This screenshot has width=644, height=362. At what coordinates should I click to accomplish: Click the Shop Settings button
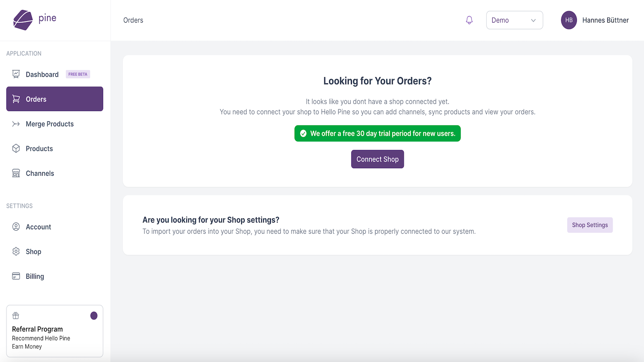click(x=590, y=225)
